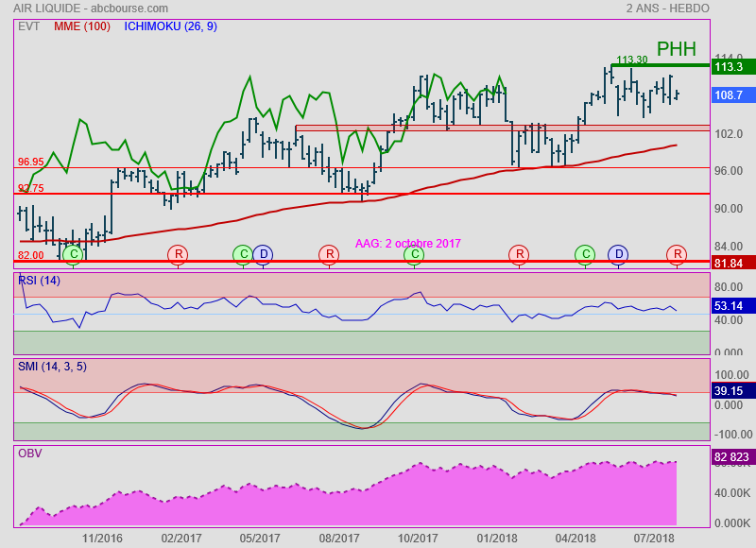Click the green C event marker near 11/2016
Screen dimensions: 756x548
[x=74, y=254]
